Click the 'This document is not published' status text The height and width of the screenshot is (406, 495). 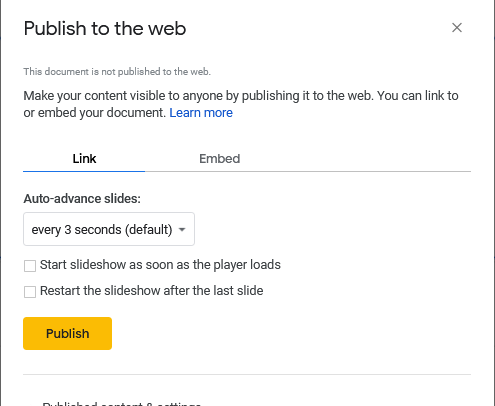(x=117, y=72)
